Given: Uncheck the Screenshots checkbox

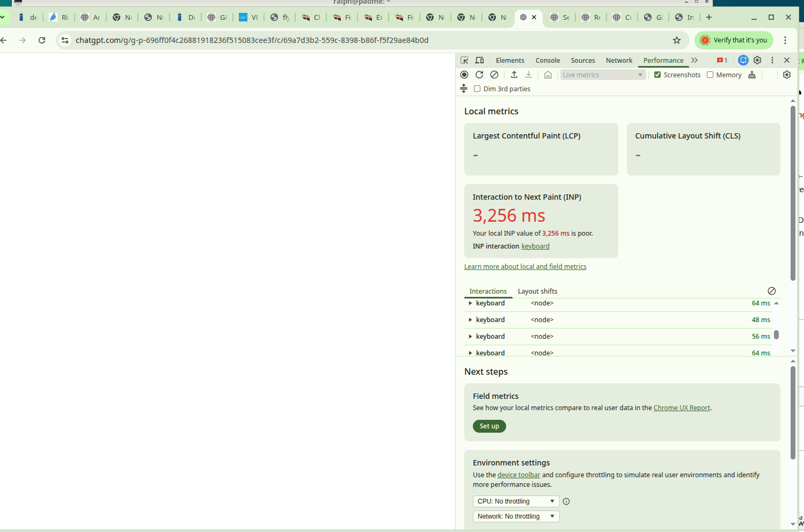Looking at the screenshot, I should pyautogui.click(x=657, y=75).
